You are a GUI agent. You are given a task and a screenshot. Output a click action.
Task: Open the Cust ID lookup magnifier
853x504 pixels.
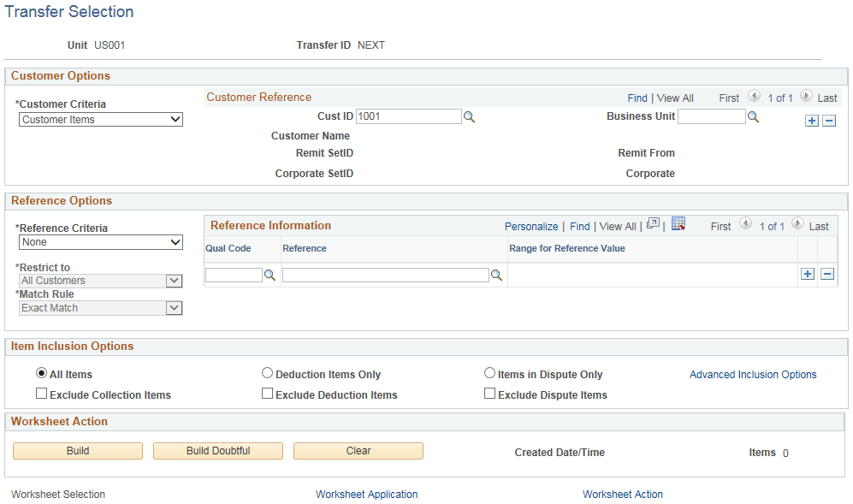469,116
